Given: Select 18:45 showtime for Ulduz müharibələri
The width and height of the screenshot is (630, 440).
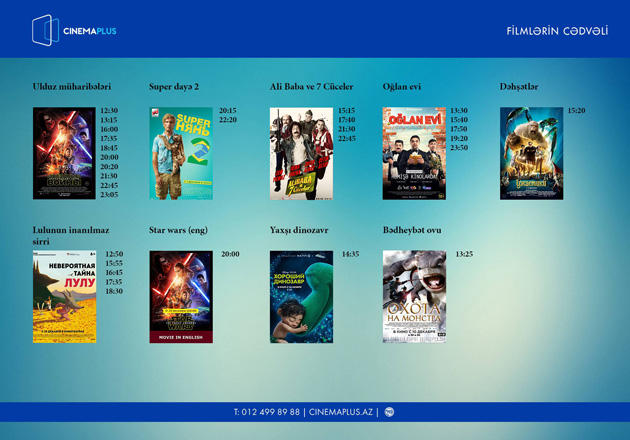Looking at the screenshot, I should 109,148.
